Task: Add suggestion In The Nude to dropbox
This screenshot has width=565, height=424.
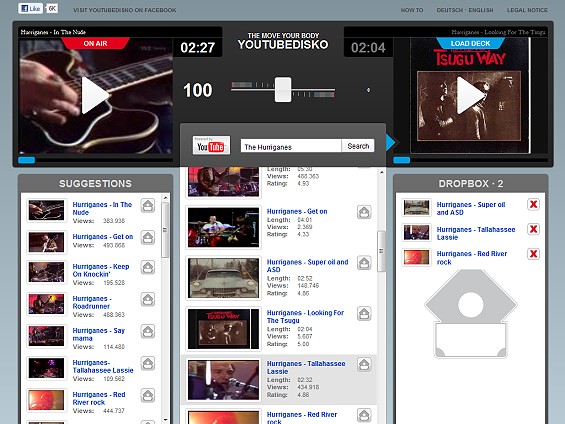Action: point(148,206)
